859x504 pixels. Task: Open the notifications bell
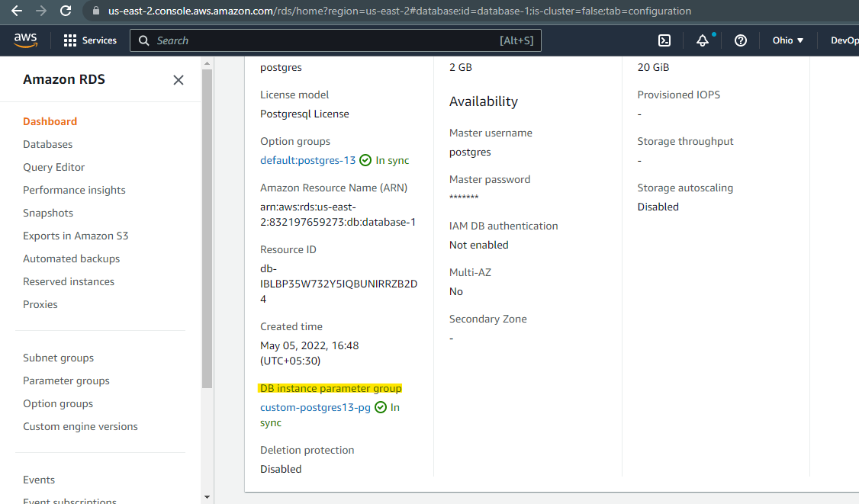point(702,40)
